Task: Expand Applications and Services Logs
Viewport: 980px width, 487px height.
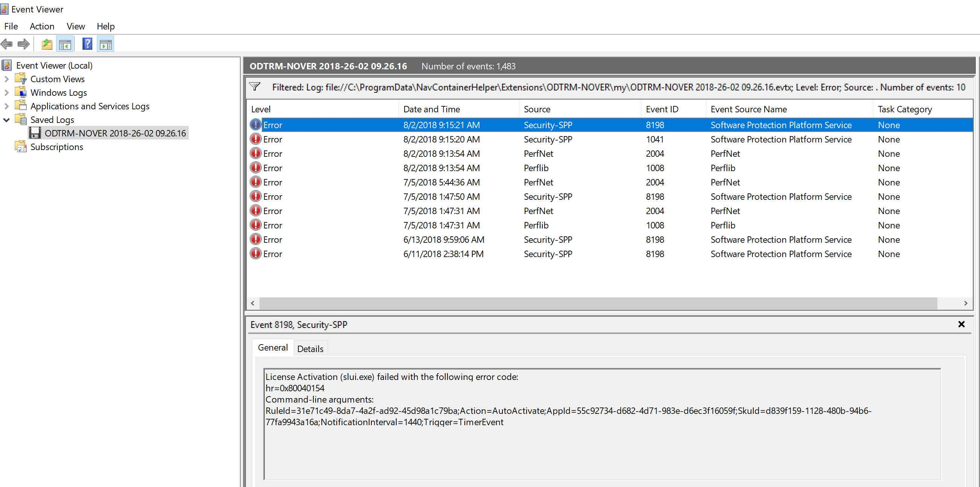Action: point(6,106)
